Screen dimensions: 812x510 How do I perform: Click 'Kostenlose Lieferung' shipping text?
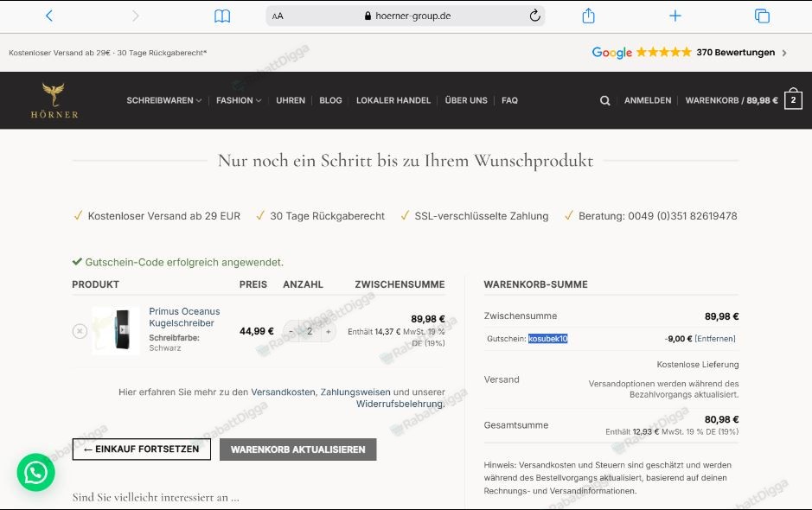pos(698,365)
